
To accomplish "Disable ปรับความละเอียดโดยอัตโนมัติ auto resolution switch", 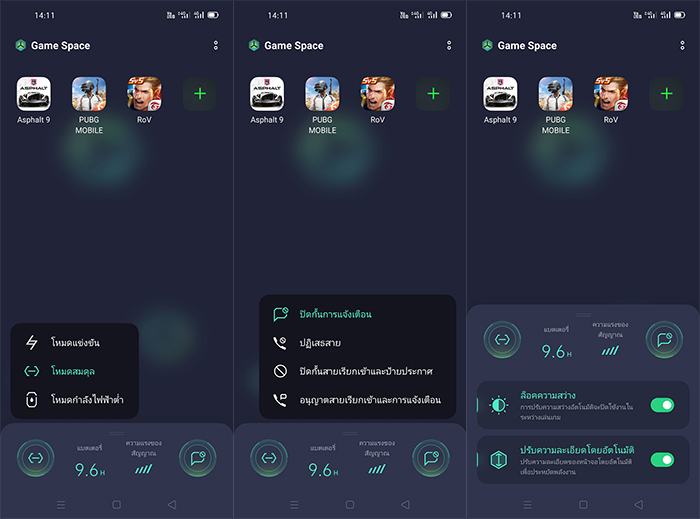I will pos(662,460).
